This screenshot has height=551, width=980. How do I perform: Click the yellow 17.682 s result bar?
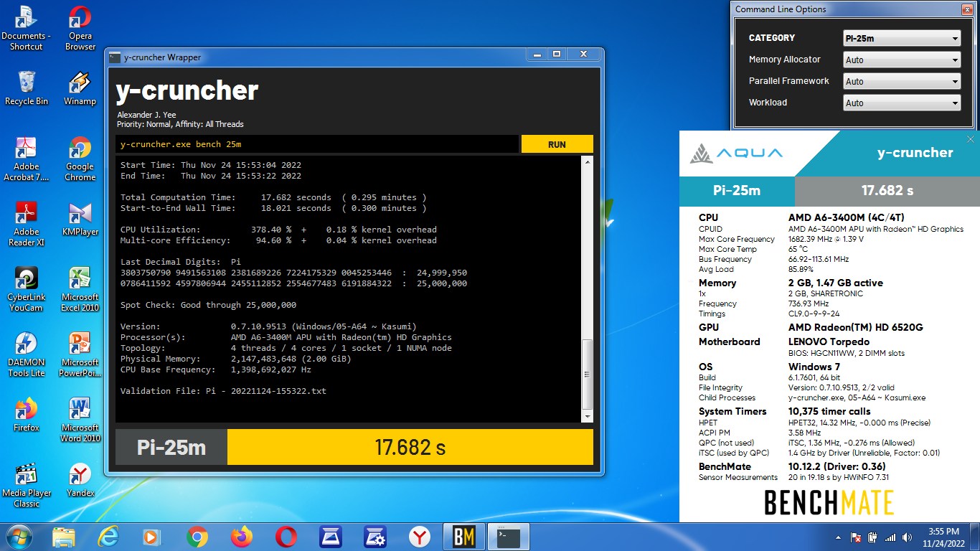tap(410, 447)
